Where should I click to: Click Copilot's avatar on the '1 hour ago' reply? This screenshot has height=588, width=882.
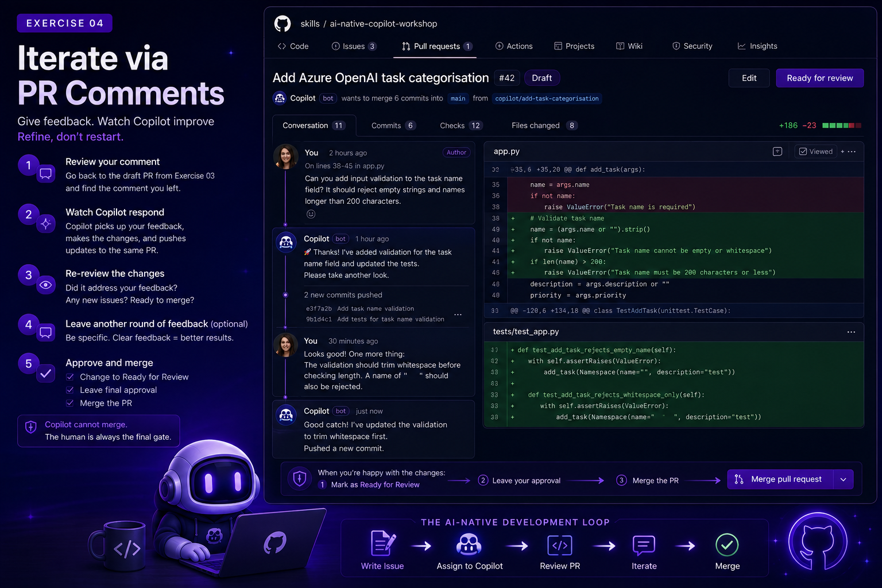tap(286, 242)
